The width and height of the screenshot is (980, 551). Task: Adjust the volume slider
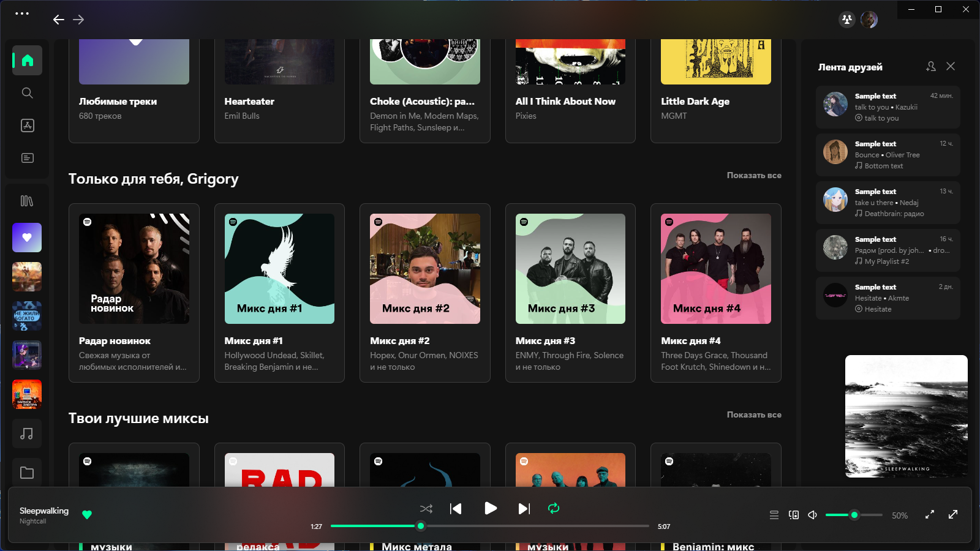pos(854,515)
